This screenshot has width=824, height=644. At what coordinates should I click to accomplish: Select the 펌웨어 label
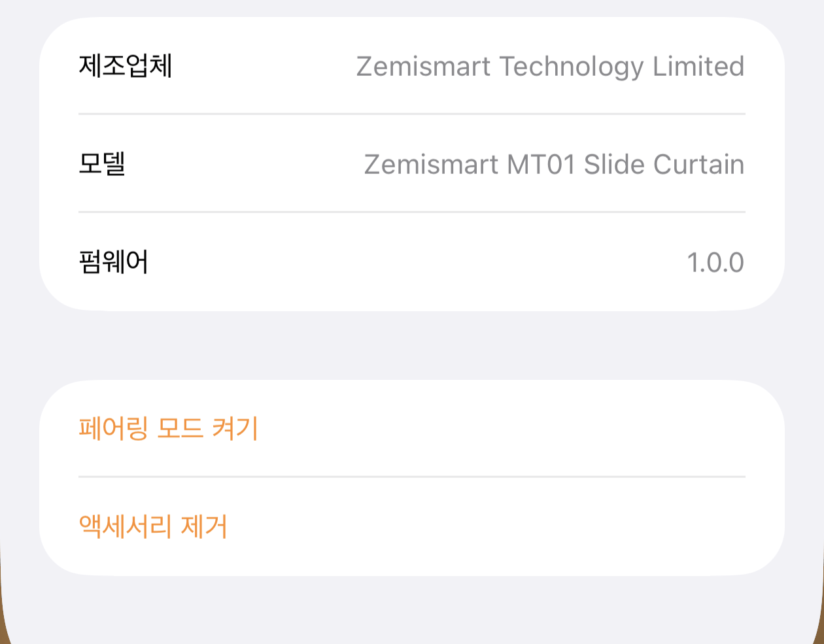(x=114, y=262)
